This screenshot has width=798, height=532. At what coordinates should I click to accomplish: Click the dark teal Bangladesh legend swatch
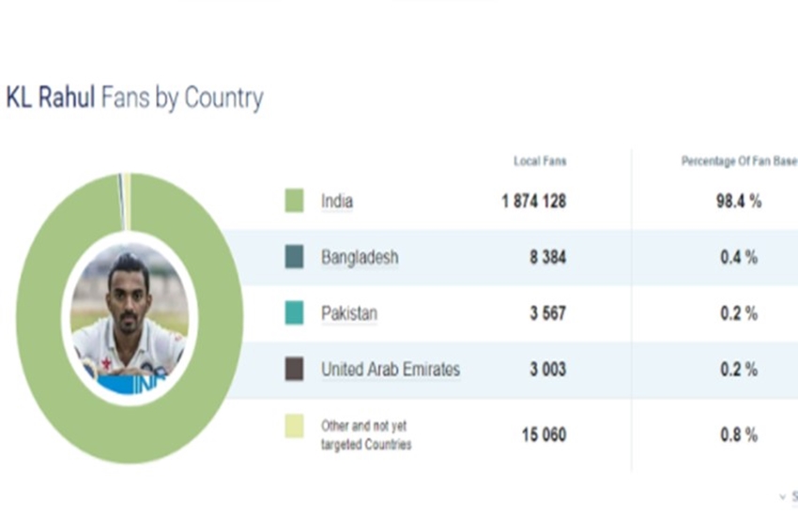coord(294,257)
